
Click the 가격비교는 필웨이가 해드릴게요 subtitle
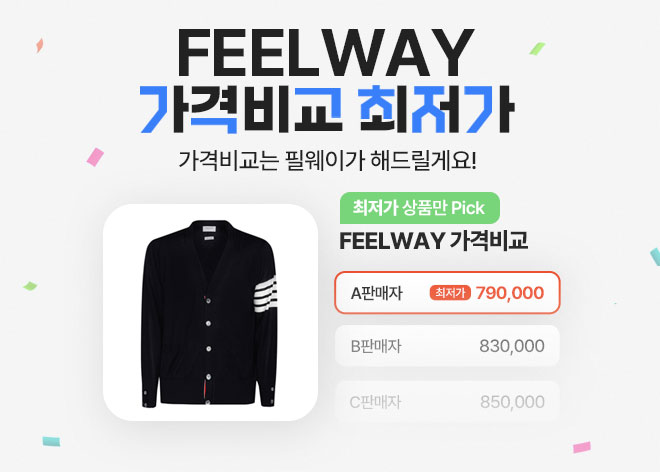327,160
